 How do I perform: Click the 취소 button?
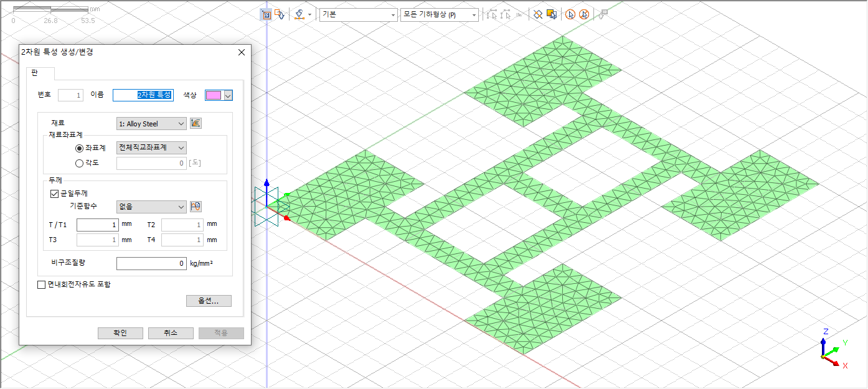point(171,334)
